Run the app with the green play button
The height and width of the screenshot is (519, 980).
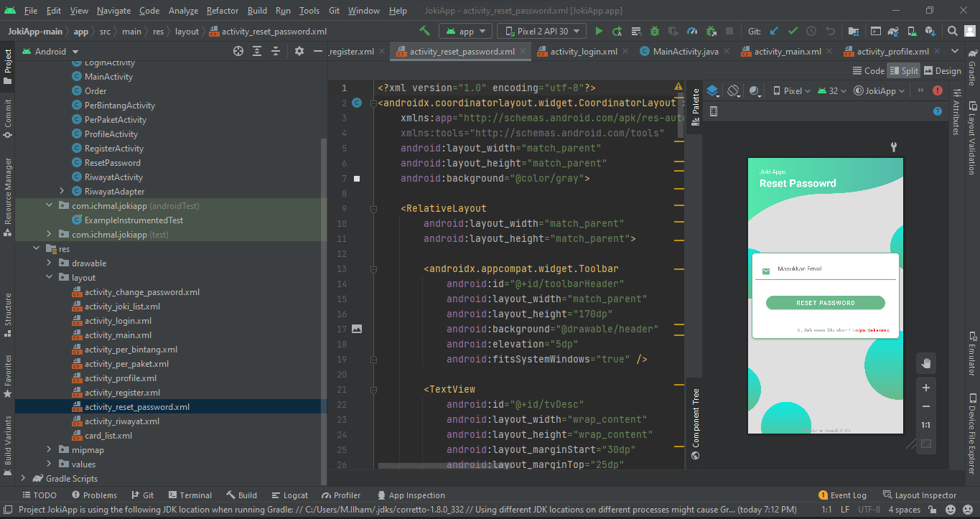[599, 31]
